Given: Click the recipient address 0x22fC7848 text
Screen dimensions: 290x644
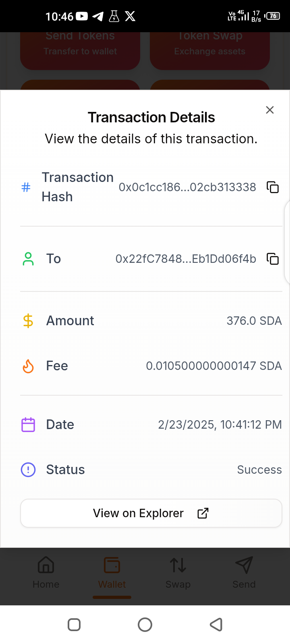Looking at the screenshot, I should [186, 259].
